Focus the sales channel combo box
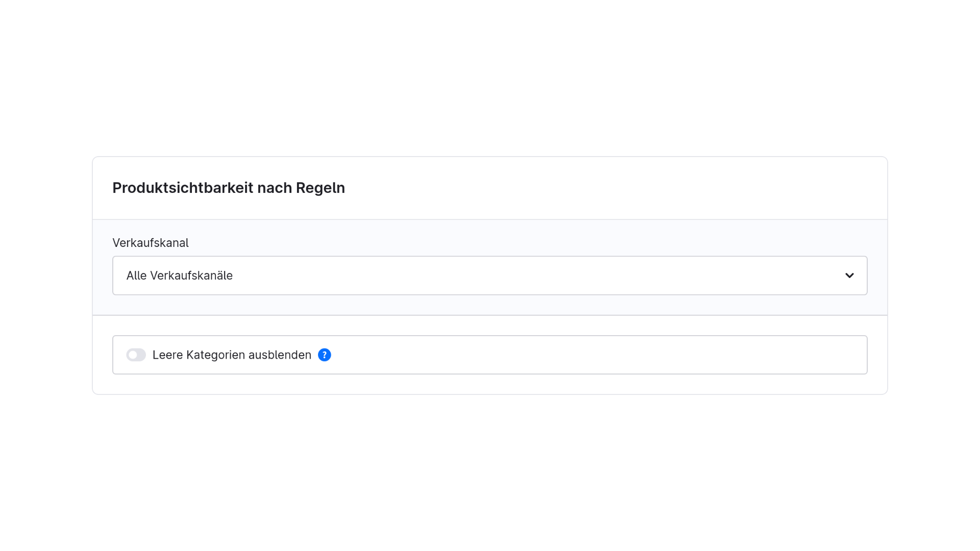The width and height of the screenshot is (980, 551). pos(489,275)
